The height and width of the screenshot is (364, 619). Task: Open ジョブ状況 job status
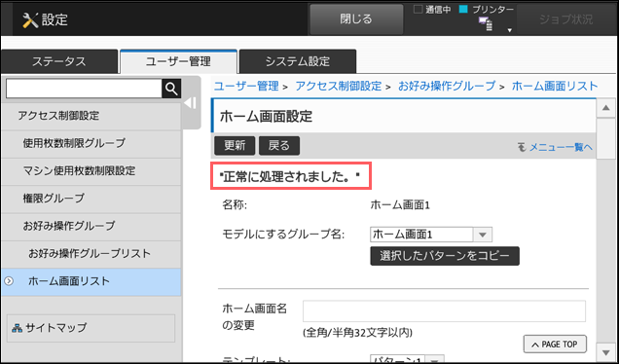point(565,19)
